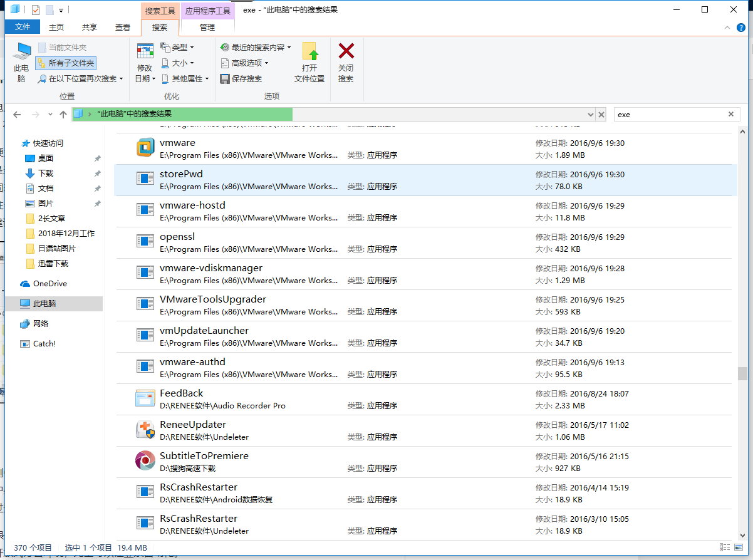
Task: Open the 日语站图片 folder in sidebar
Action: [57, 249]
